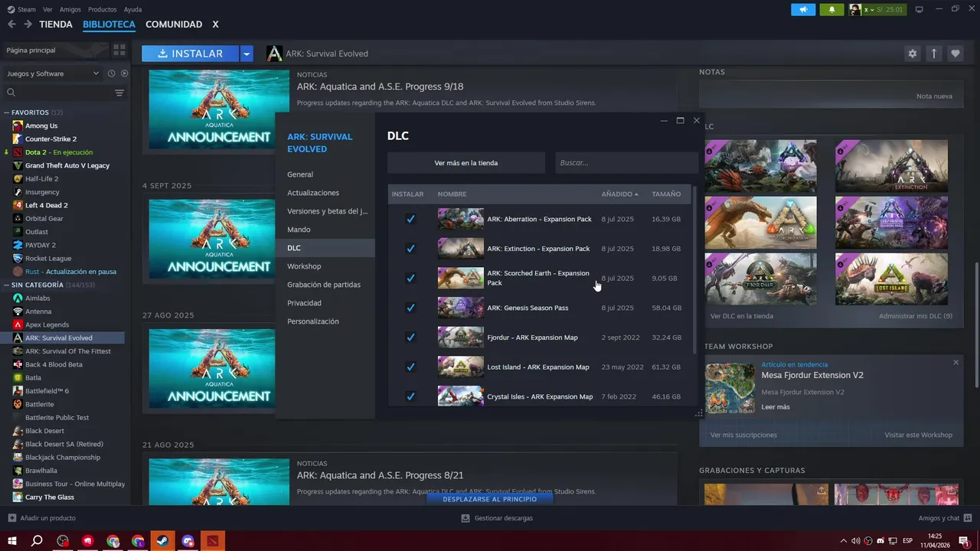Click the ready-to-play filter icon
The height and width of the screenshot is (551, 980).
click(x=124, y=73)
